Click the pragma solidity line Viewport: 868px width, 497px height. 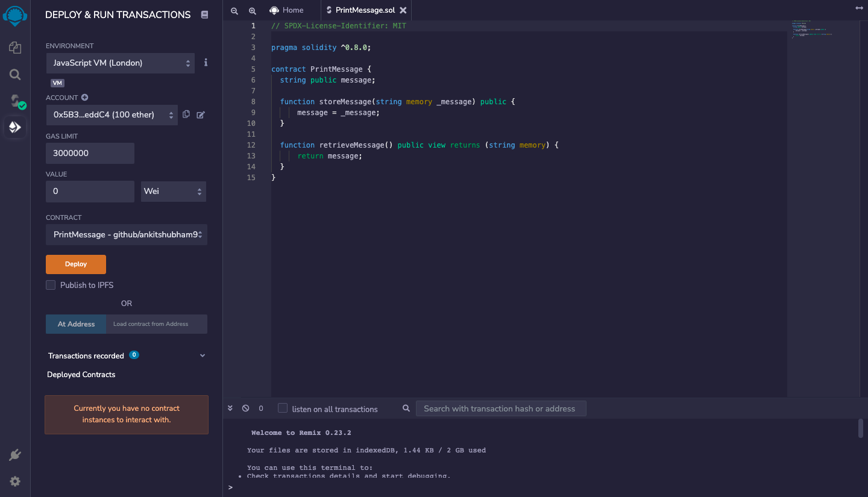click(x=321, y=47)
